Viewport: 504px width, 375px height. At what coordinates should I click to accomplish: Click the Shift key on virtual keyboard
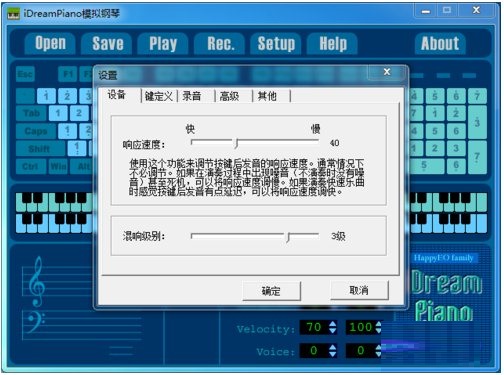[41, 149]
